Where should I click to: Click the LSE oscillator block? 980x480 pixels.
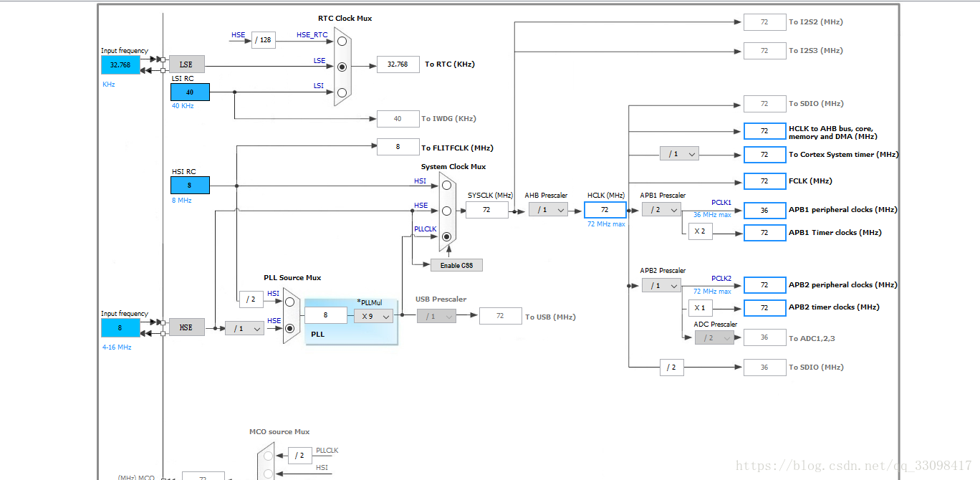pyautogui.click(x=186, y=64)
